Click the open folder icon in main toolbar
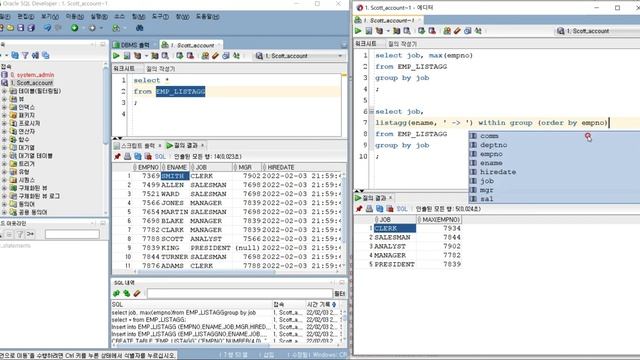This screenshot has height=360, width=640. 10,28
